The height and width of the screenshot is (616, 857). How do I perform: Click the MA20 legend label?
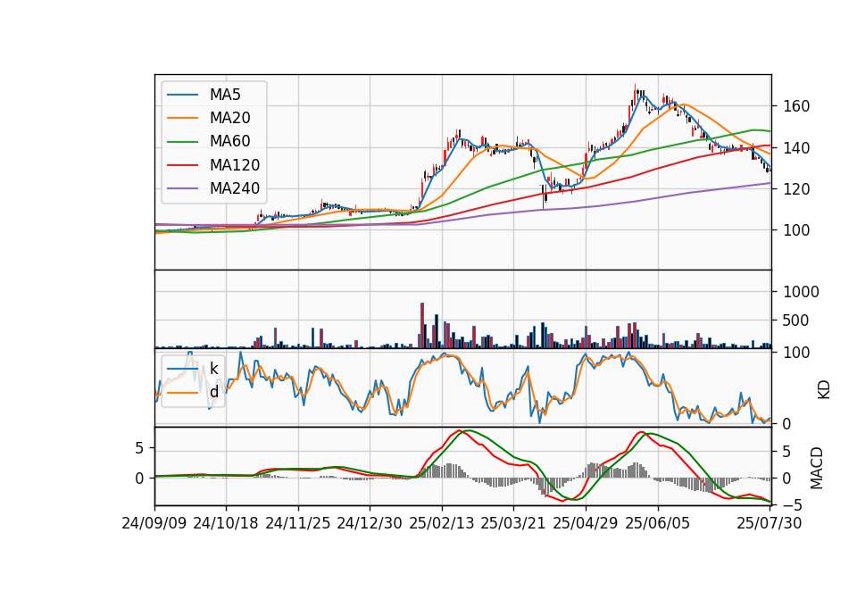(x=230, y=118)
